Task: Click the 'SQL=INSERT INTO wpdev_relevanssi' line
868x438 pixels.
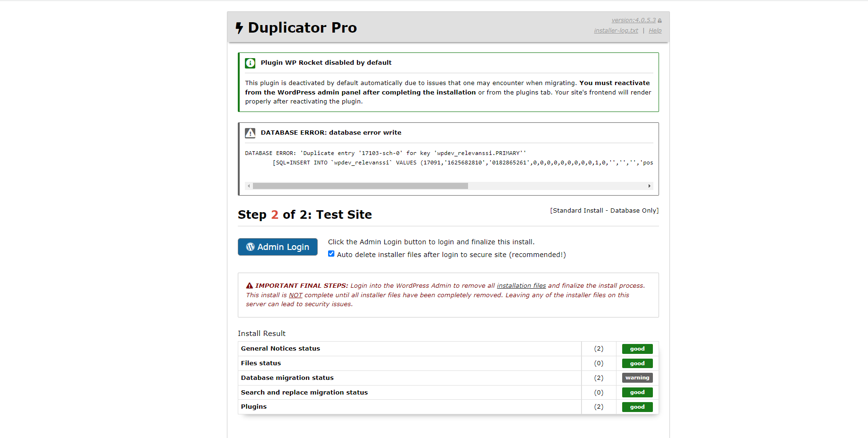Action: tap(463, 163)
